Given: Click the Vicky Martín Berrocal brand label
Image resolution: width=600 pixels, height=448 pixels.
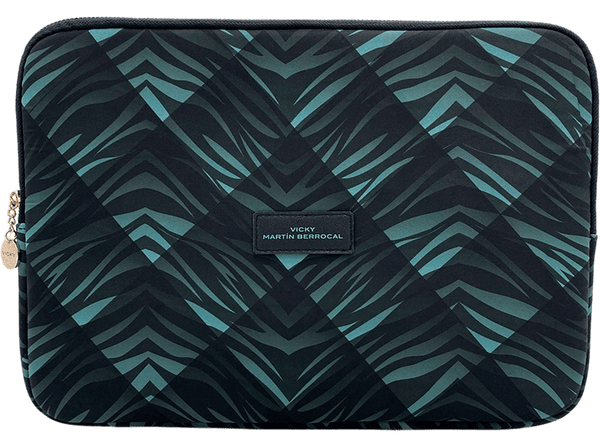Looking at the screenshot, I should pyautogui.click(x=303, y=233).
